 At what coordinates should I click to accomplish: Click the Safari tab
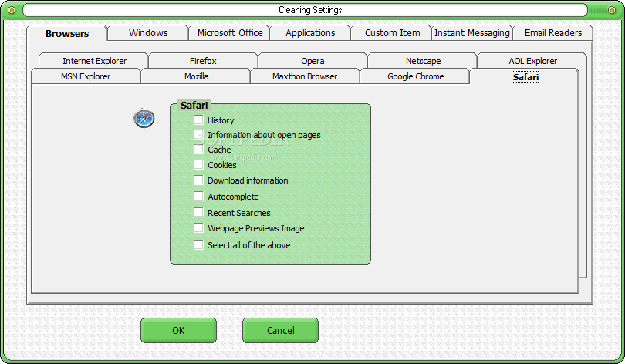coord(525,77)
